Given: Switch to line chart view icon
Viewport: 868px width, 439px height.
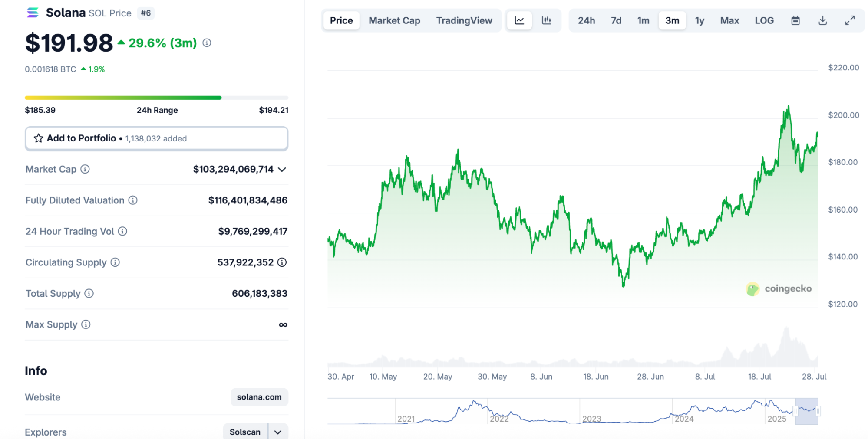Looking at the screenshot, I should [519, 20].
